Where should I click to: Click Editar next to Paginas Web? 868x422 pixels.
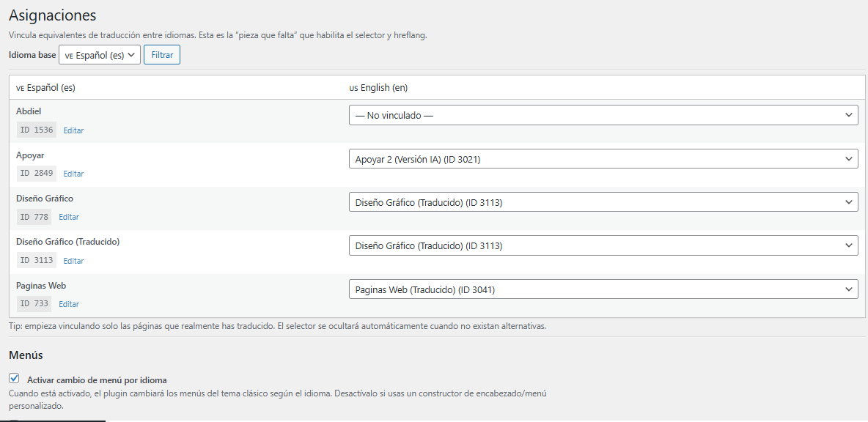tap(68, 303)
